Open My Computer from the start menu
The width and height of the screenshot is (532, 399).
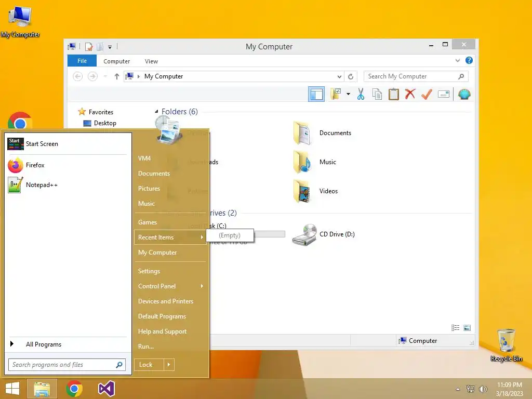(157, 252)
